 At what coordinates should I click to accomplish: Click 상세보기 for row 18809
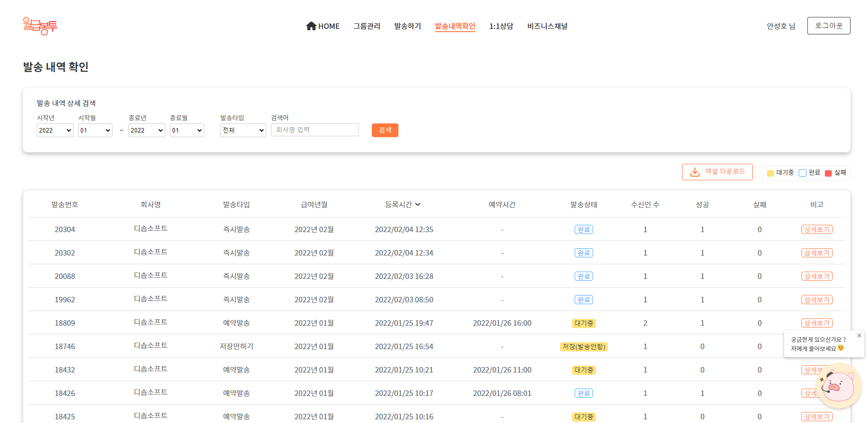pyautogui.click(x=817, y=323)
